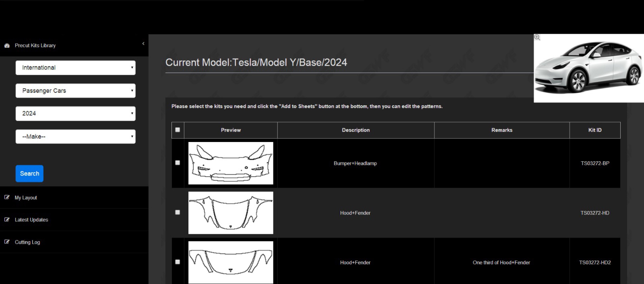Click the Latest Updates edit icon
Image resolution: width=644 pixels, height=284 pixels.
click(x=7, y=220)
